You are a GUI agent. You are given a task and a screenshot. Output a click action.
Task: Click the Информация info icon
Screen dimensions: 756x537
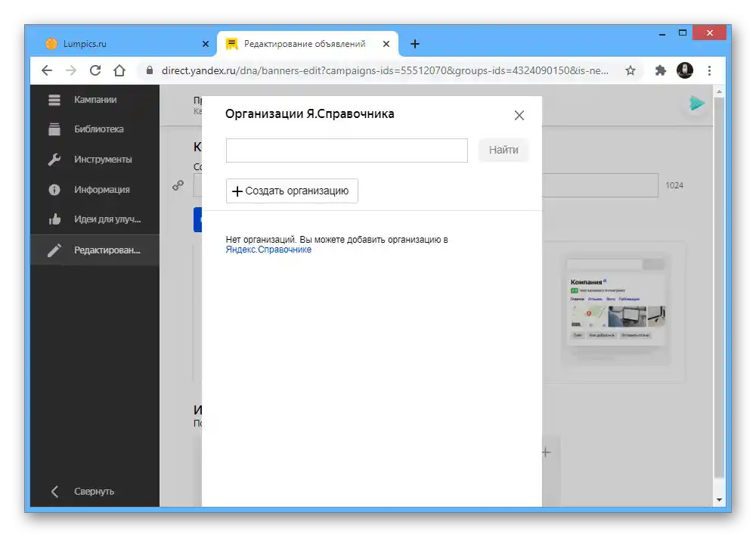(x=54, y=190)
